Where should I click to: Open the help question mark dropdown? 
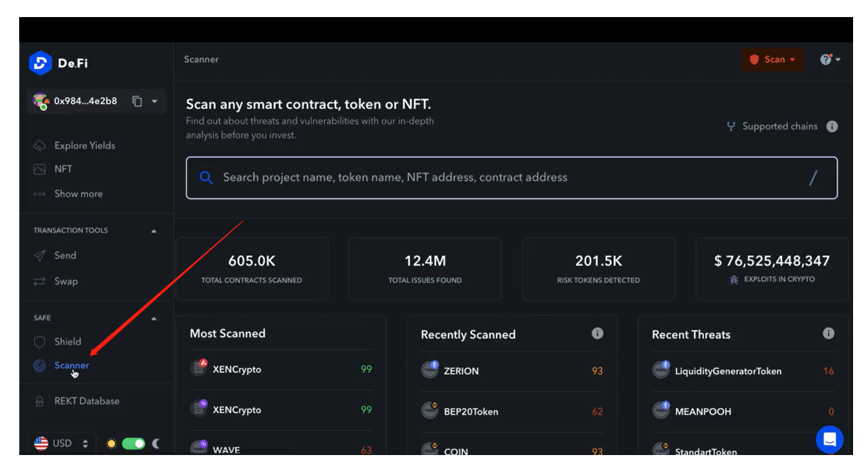[830, 60]
